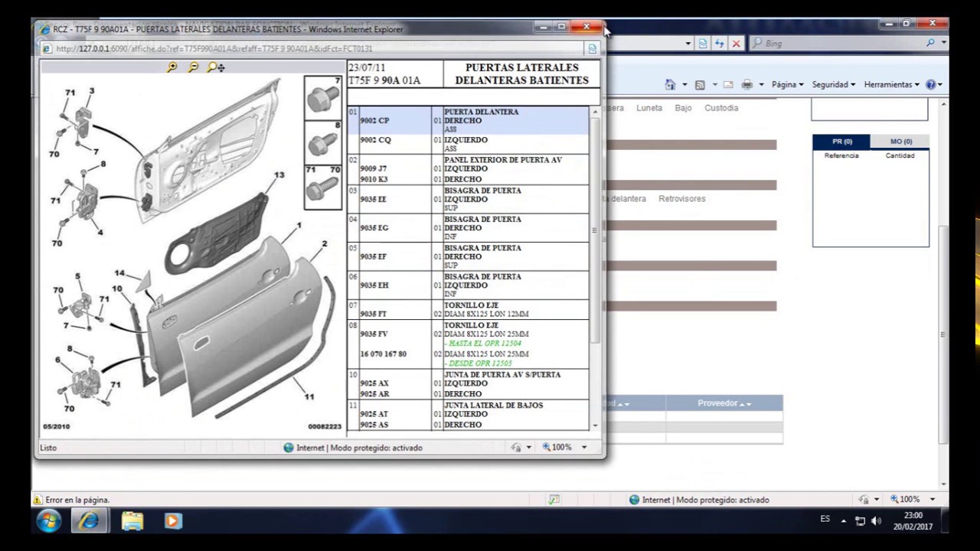Open address bar history dropdown in main window

click(x=688, y=44)
